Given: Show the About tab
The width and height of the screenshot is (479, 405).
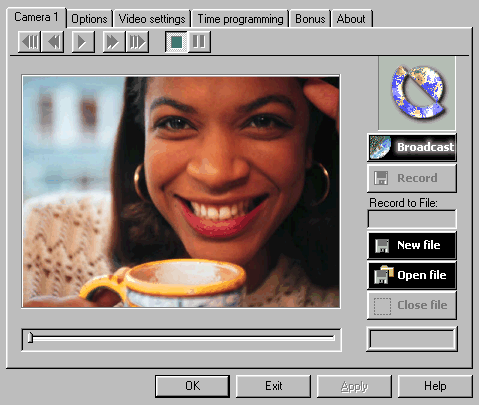Looking at the screenshot, I should pyautogui.click(x=351, y=19).
